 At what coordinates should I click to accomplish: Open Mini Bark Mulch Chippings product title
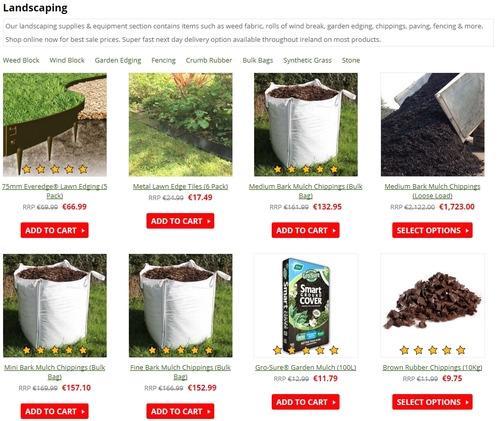click(55, 372)
